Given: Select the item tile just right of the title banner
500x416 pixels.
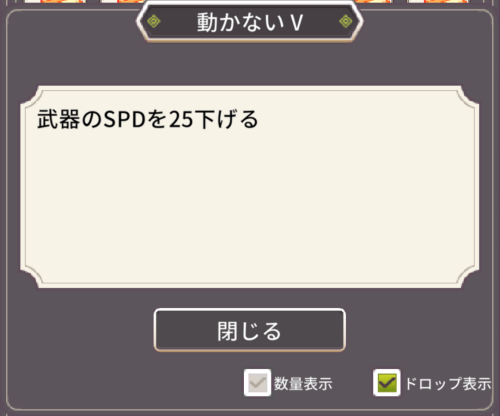Looking at the screenshot, I should 373,1.
